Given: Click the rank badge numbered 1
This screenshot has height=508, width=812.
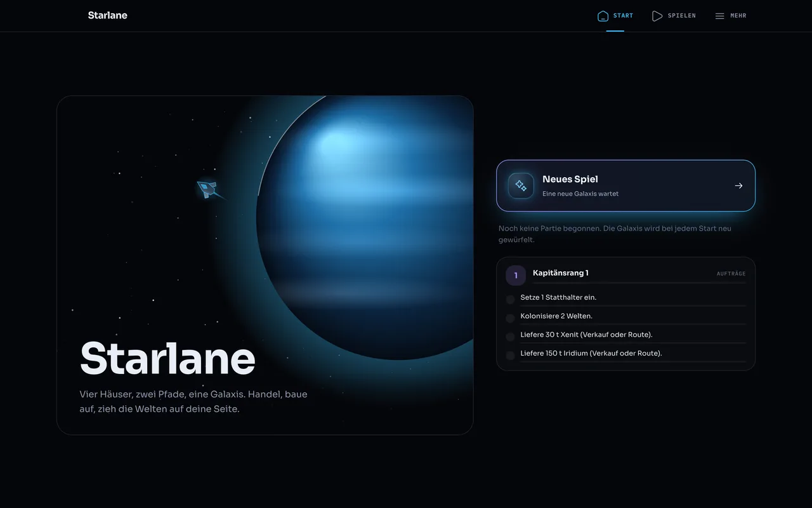Looking at the screenshot, I should [516, 275].
